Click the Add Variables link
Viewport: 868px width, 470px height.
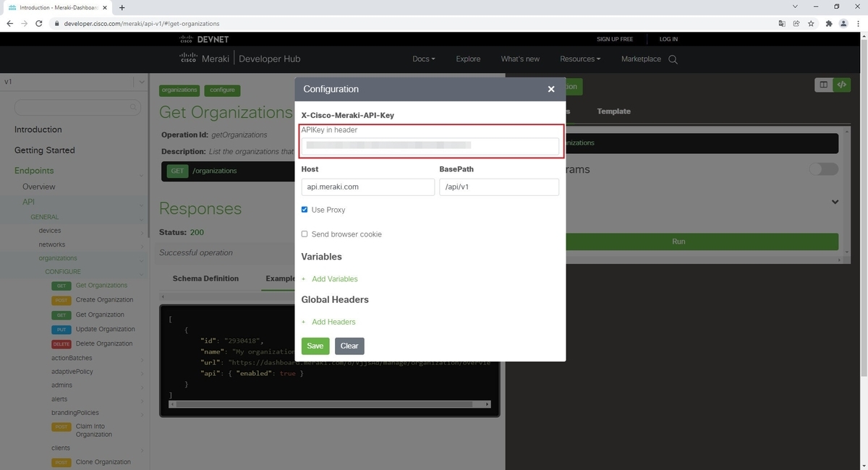coord(333,278)
